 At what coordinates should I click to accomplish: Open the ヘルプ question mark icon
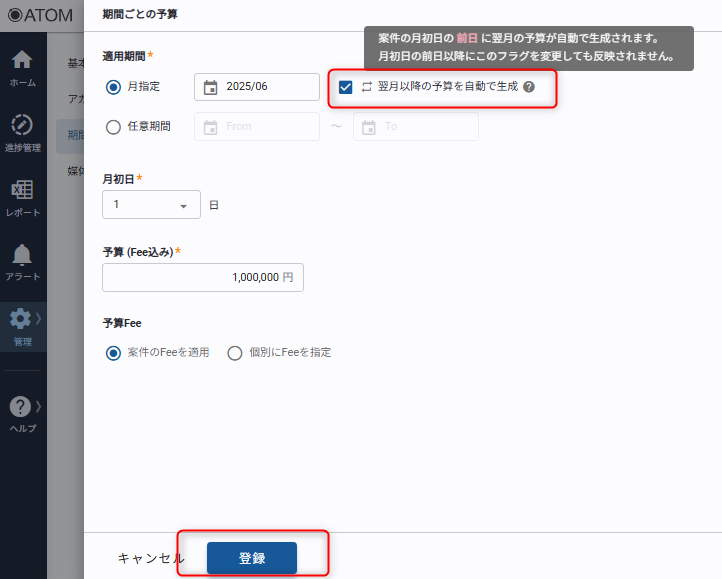20,407
